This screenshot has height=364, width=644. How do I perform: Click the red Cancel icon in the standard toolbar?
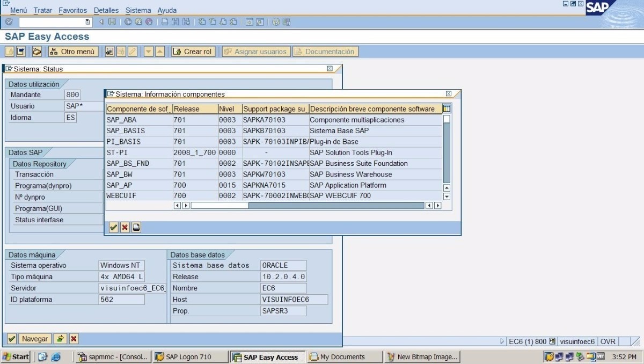click(x=149, y=22)
